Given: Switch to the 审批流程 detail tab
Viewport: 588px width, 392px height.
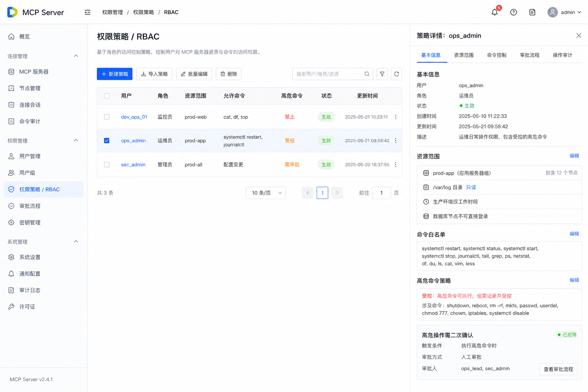Looking at the screenshot, I should (530, 55).
